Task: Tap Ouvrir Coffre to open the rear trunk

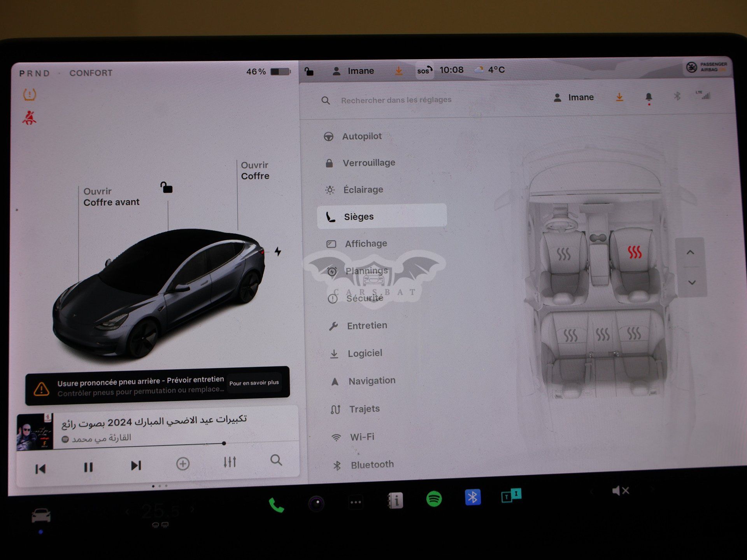Action: point(255,171)
